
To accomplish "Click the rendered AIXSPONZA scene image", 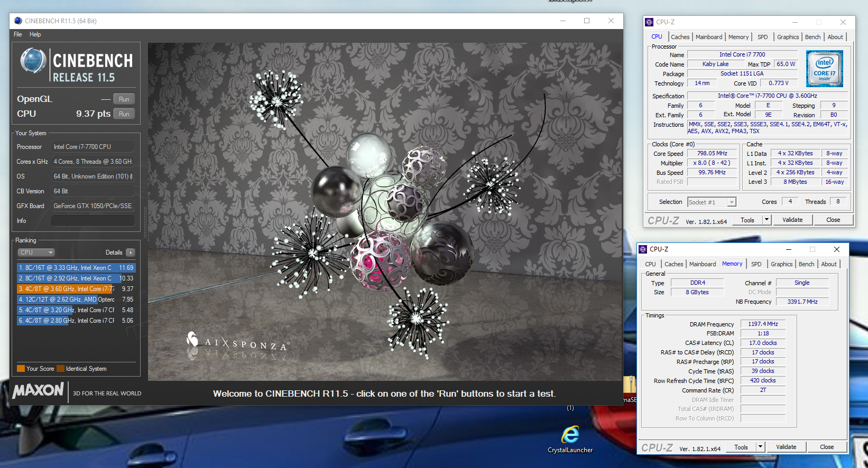I will click(385, 212).
